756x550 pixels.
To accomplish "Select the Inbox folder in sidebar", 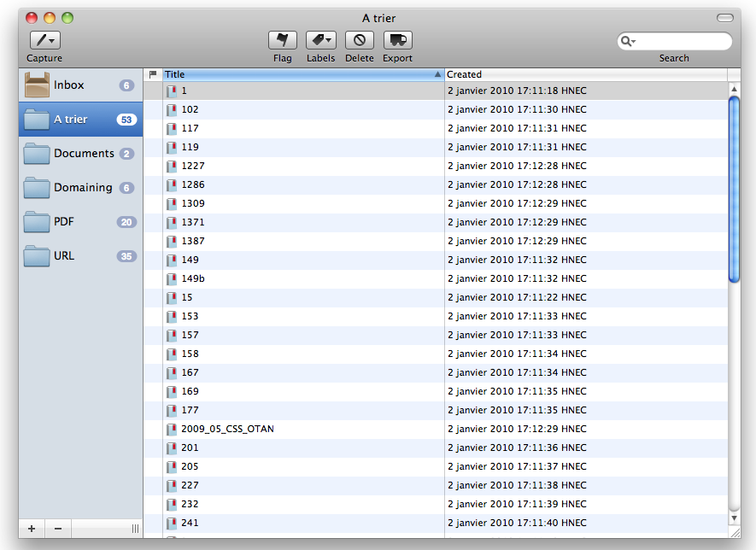I will pyautogui.click(x=68, y=85).
